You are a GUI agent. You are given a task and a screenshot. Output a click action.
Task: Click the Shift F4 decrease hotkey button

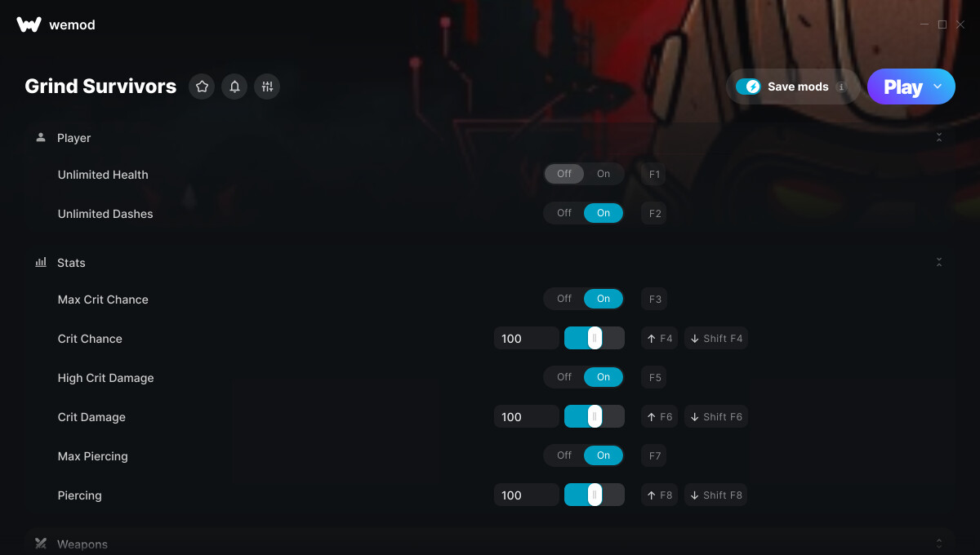click(x=716, y=339)
